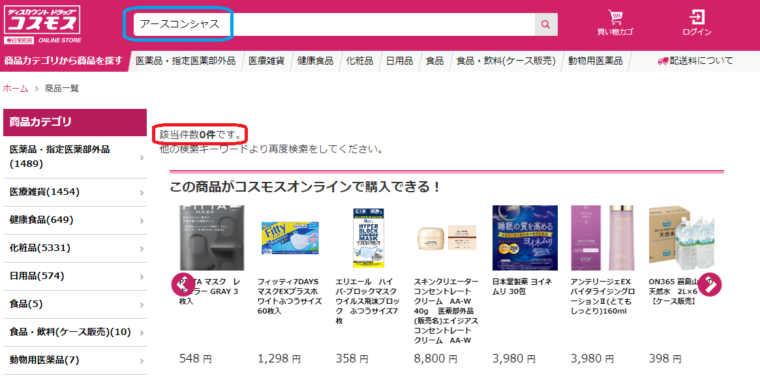Expand 食品・飲料(ケース販売)(10) sidebar chevron
Image resolution: width=760 pixels, height=382 pixels.
142,333
